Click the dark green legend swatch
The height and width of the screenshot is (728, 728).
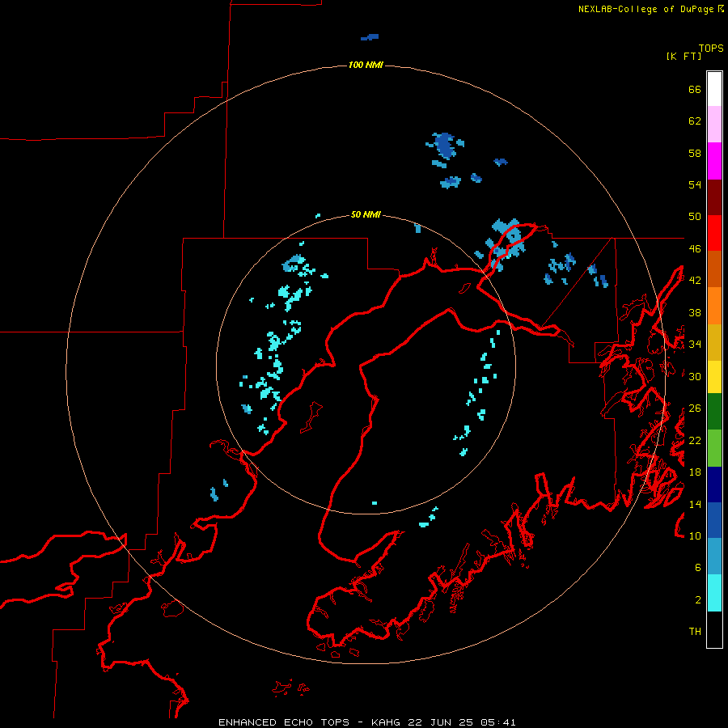coord(714,412)
